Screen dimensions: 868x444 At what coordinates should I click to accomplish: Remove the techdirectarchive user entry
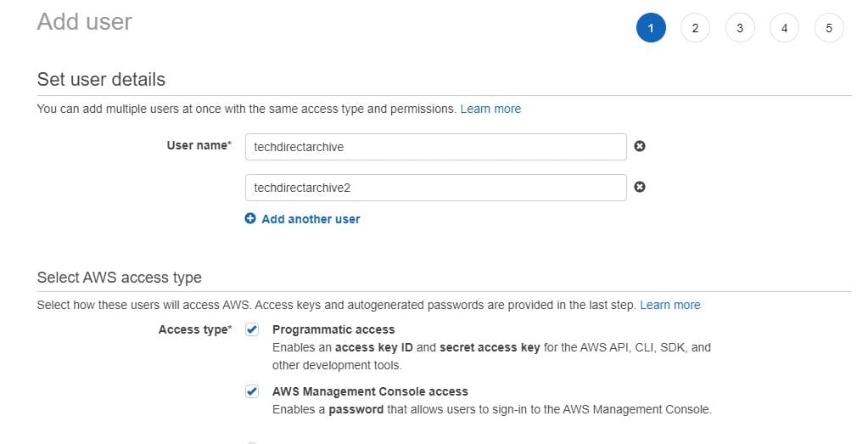(640, 146)
